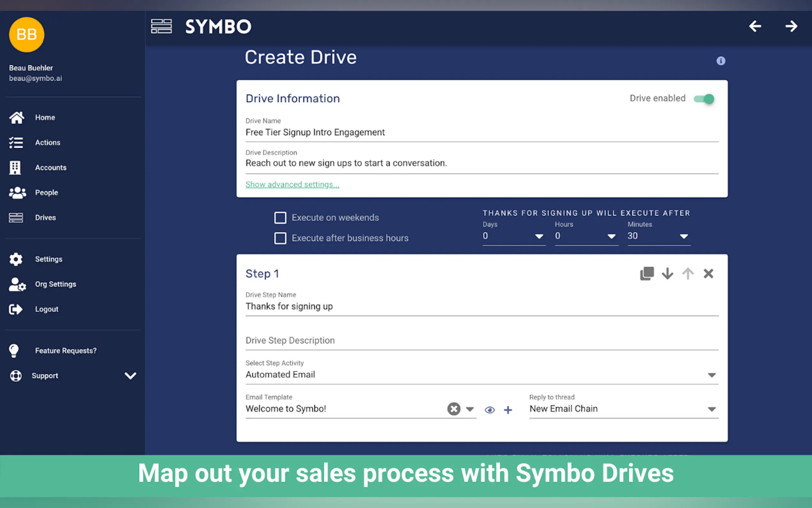The height and width of the screenshot is (508, 812).
Task: Delete Step 1 using X icon
Action: coord(708,274)
